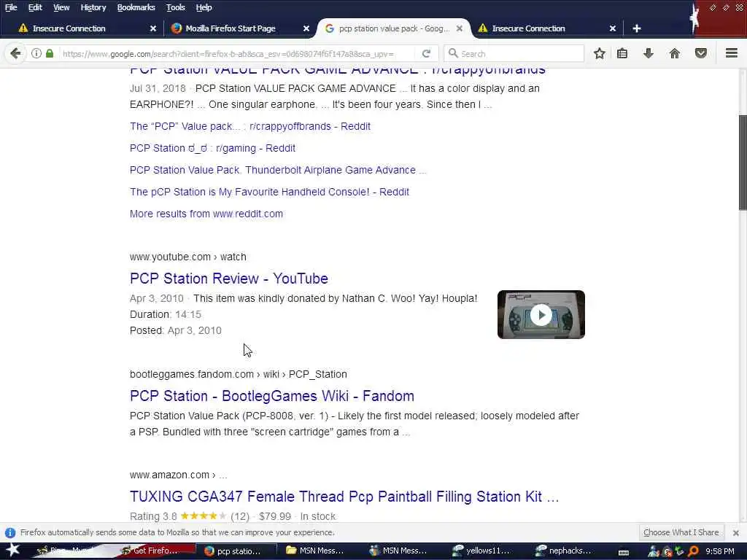Show the green padlock connection details
This screenshot has width=747, height=560.
pos(50,53)
